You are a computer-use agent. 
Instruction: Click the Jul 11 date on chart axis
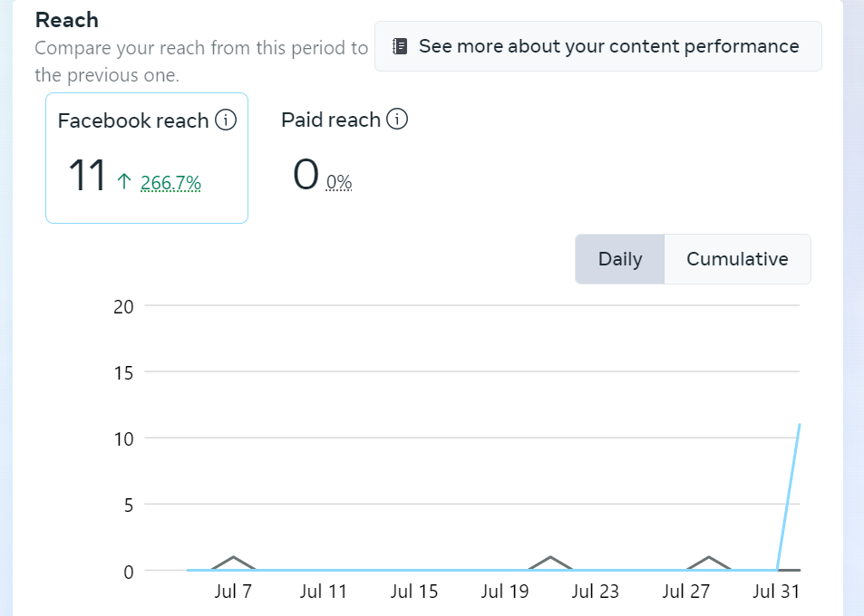tap(324, 592)
